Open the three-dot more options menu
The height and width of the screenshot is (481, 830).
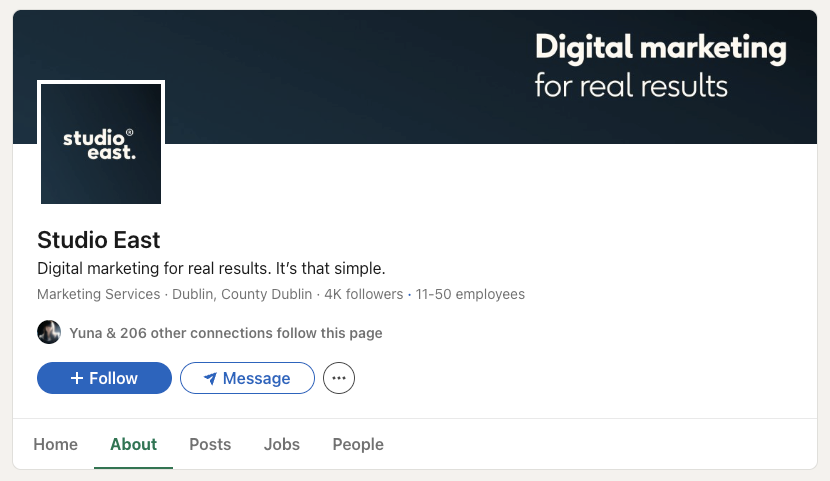(339, 378)
